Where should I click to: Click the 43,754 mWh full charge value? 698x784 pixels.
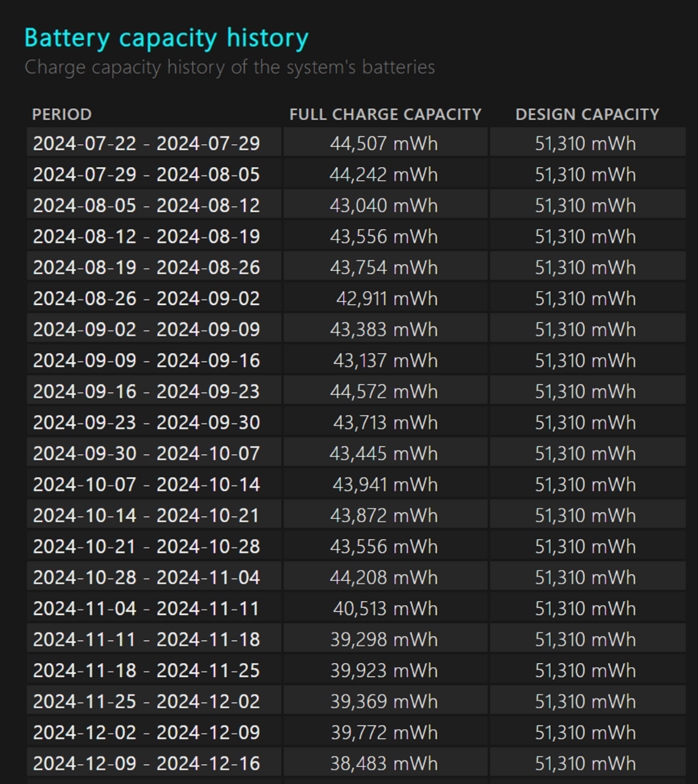(384, 267)
